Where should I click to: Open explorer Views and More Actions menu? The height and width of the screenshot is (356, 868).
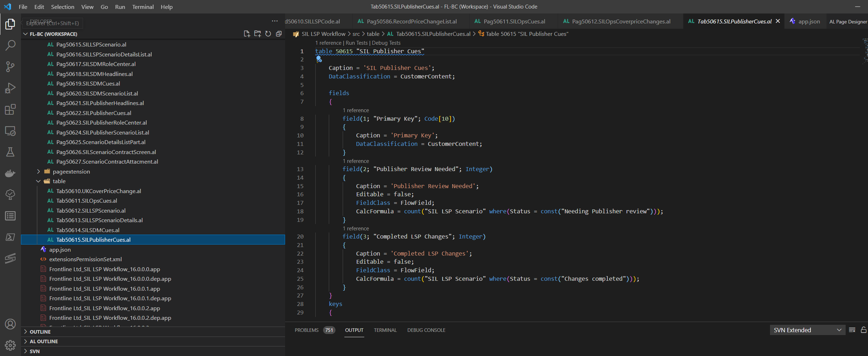[275, 21]
